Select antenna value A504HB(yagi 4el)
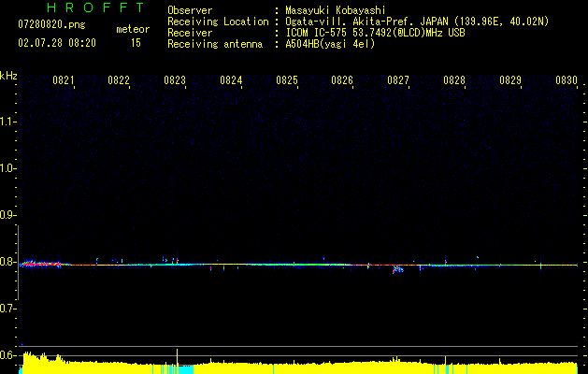588x374 pixels. 330,44
